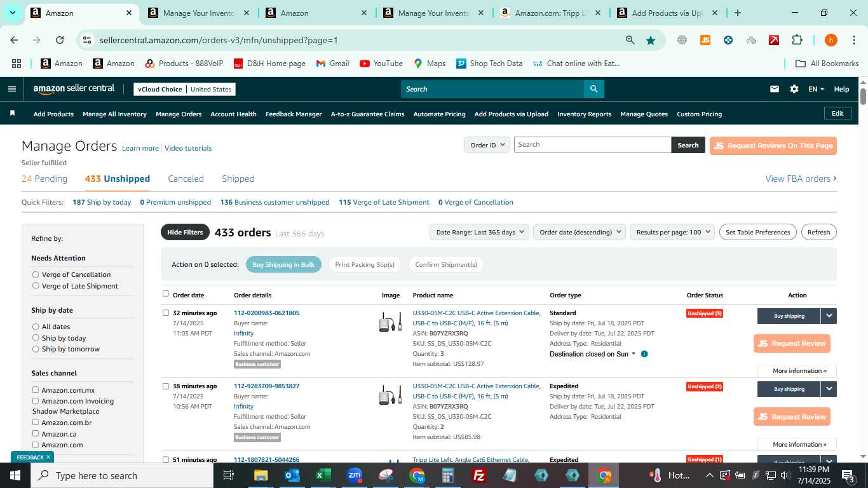Check the Amazon.ca sales channel box

pos(36,433)
